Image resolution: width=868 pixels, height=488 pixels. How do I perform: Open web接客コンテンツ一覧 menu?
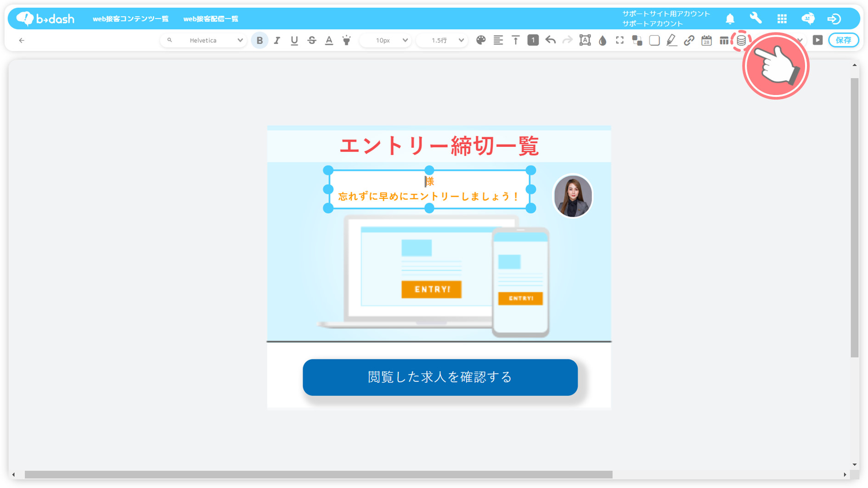coord(130,19)
